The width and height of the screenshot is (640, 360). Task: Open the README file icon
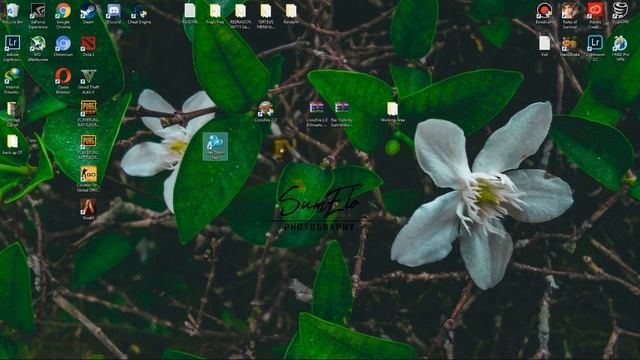click(189, 13)
